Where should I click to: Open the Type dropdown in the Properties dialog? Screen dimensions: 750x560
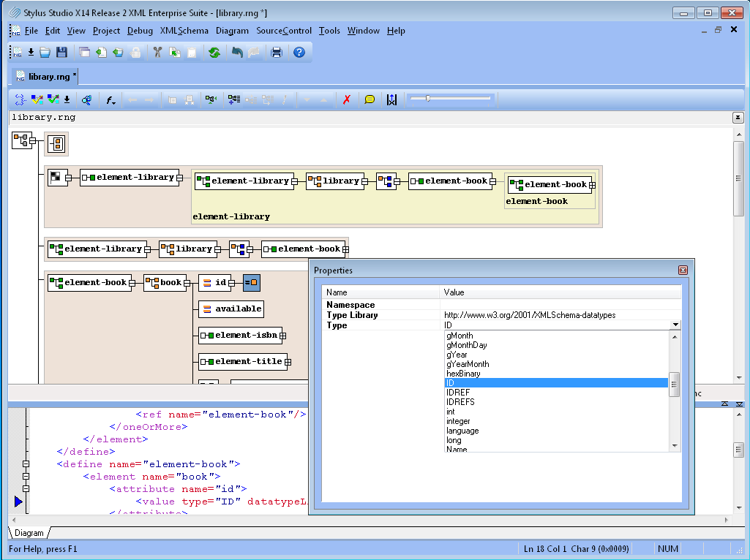pos(675,325)
